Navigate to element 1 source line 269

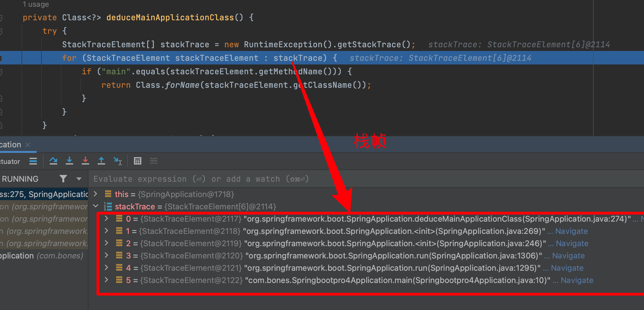point(571,231)
